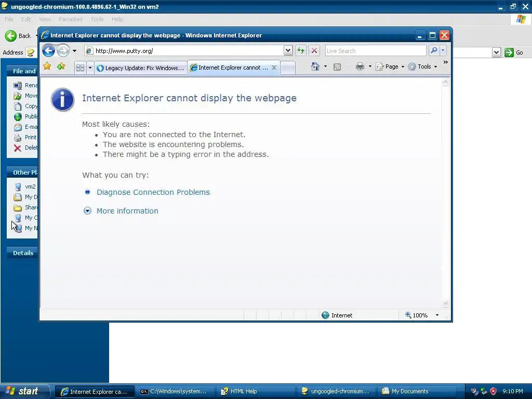Image resolution: width=532 pixels, height=399 pixels.
Task: Open vm2 under Other Places
Action: tap(25, 187)
